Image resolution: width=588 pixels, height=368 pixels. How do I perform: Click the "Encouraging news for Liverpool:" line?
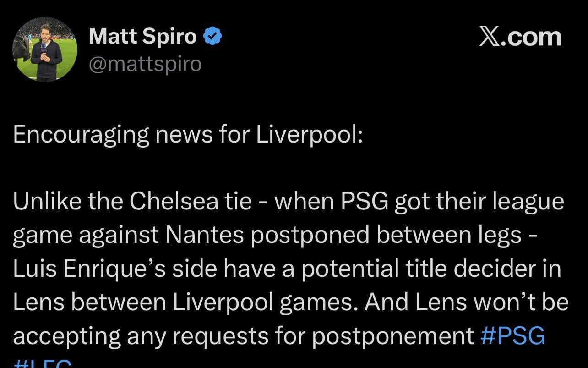(188, 135)
